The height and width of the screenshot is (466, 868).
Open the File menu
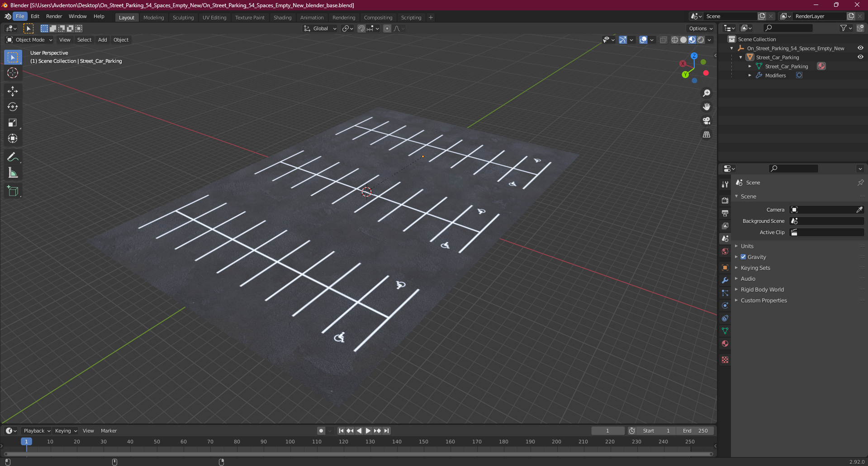point(20,16)
